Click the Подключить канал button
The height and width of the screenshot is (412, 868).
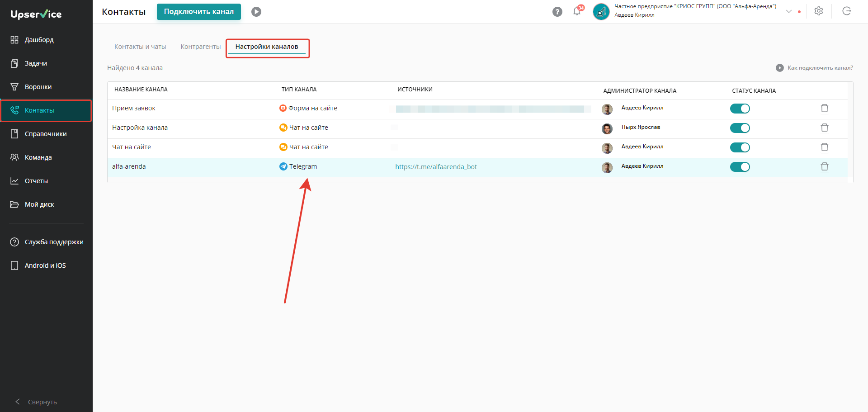point(199,12)
